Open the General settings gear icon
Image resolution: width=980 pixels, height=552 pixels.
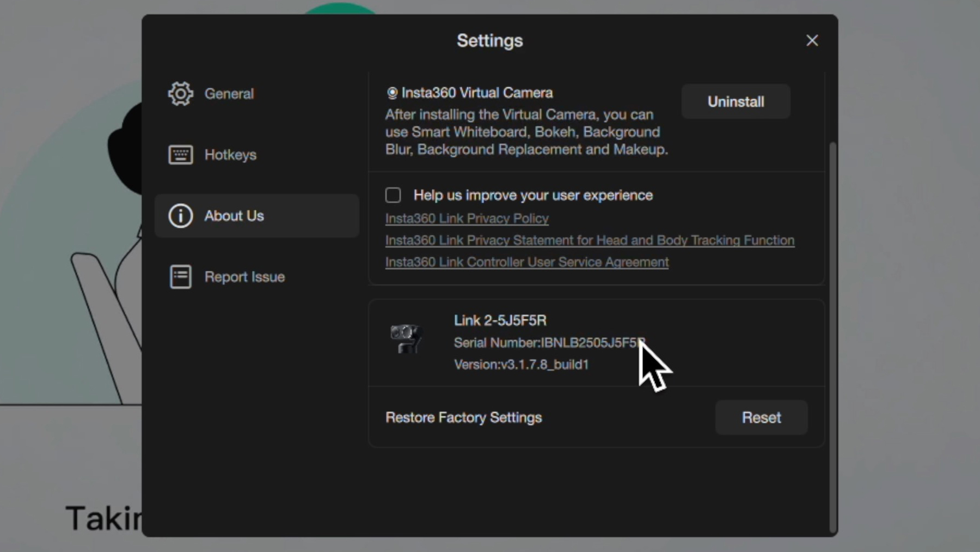[x=180, y=94]
